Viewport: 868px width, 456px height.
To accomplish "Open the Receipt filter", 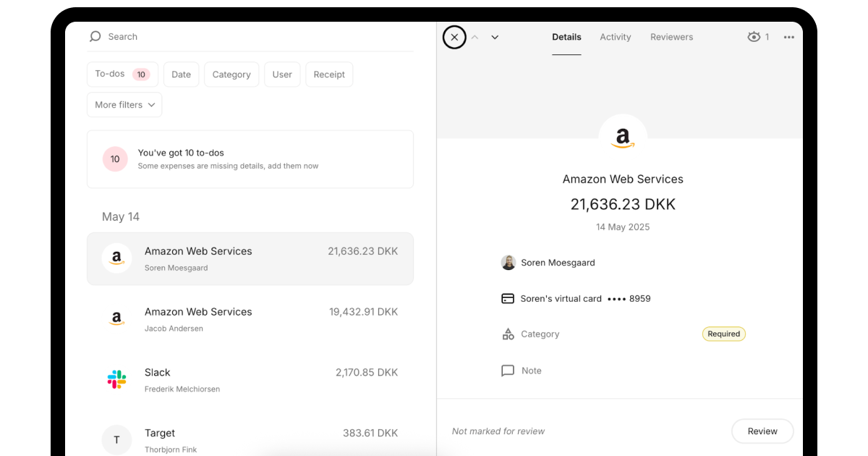I will point(329,75).
